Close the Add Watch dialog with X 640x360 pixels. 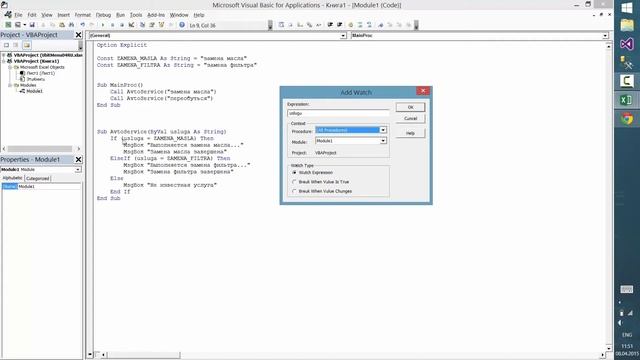423,91
